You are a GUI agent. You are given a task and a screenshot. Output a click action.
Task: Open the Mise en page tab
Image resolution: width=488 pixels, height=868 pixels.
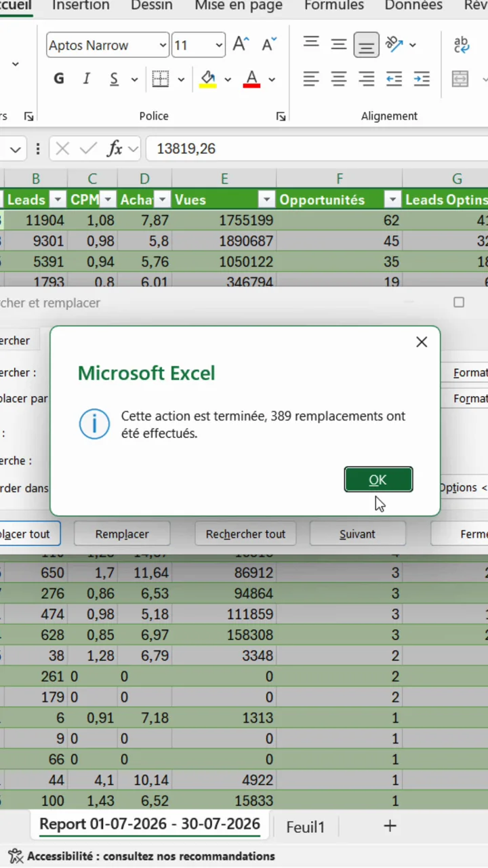[239, 5]
